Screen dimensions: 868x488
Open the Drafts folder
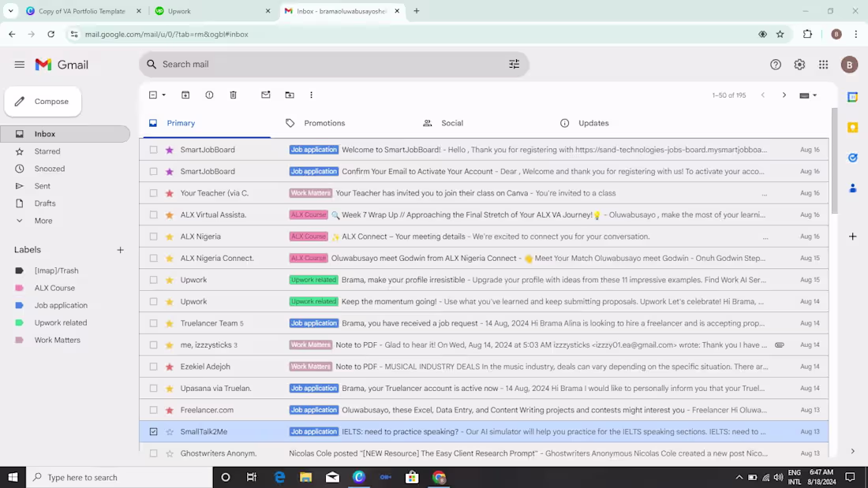pyautogui.click(x=45, y=203)
